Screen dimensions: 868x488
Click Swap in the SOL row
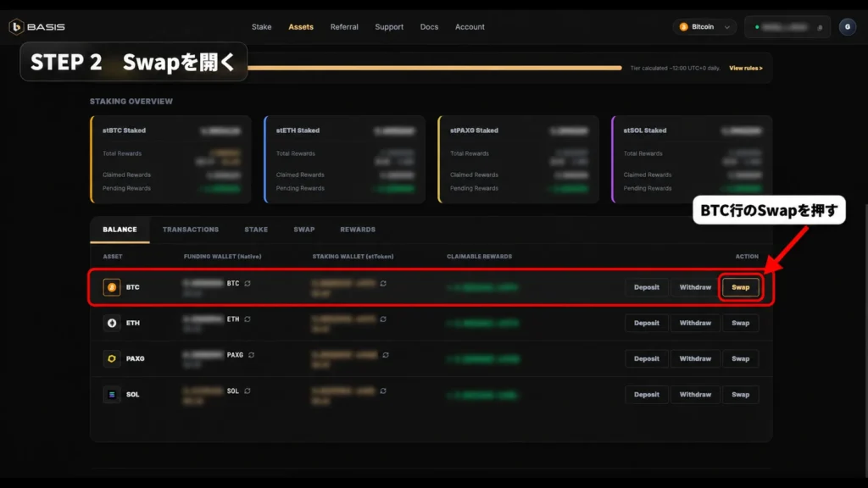741,395
